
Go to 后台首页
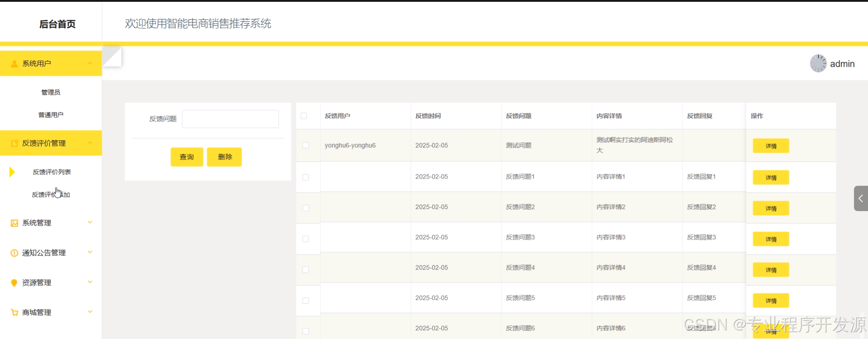(57, 24)
